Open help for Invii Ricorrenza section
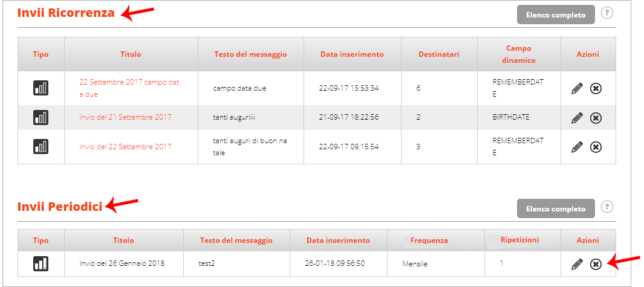The width and height of the screenshot is (644, 287). 607,13
